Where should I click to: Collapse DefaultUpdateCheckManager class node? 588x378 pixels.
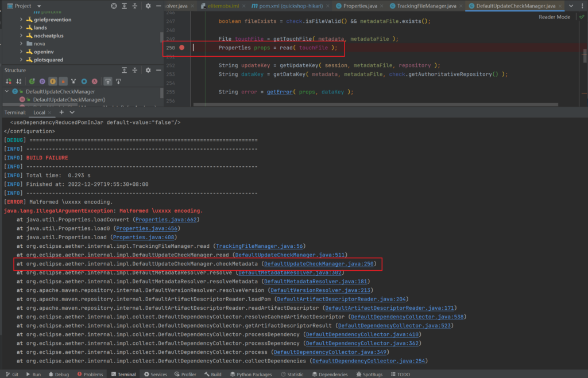pos(7,91)
